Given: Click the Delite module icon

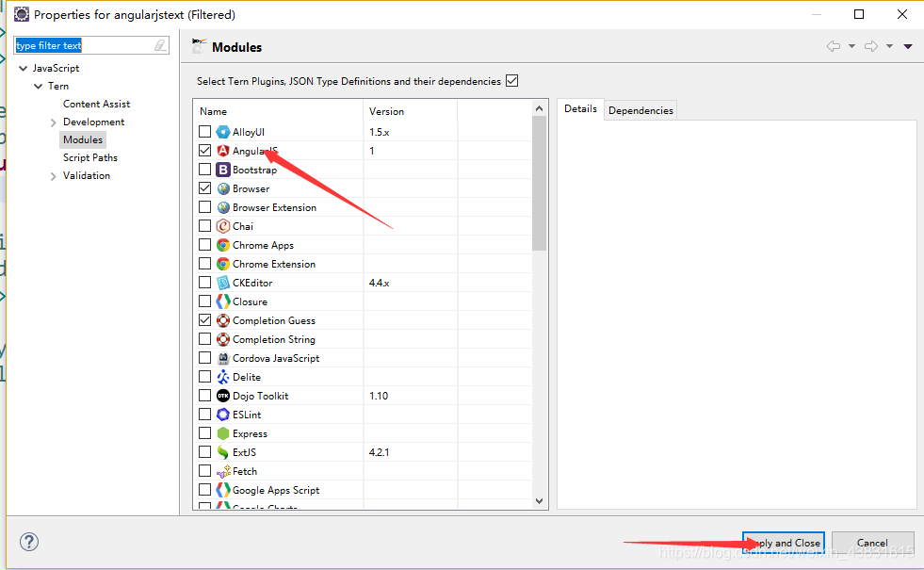Looking at the screenshot, I should click(x=222, y=377).
